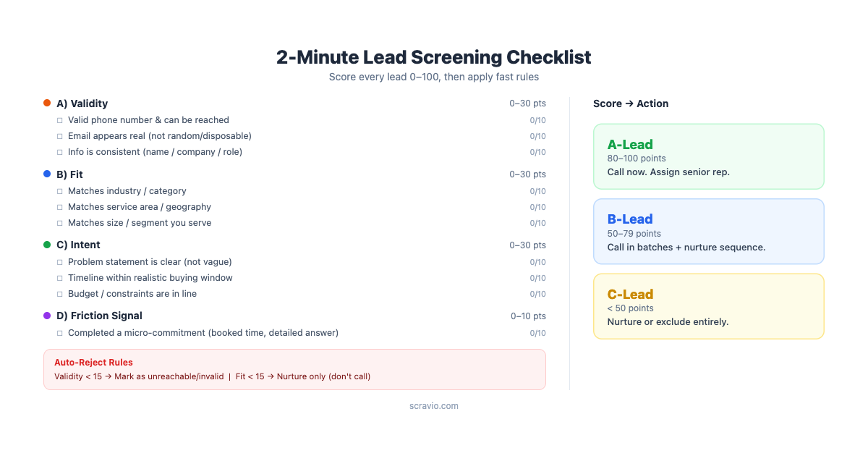Click the blue Fit section dot

(47, 174)
